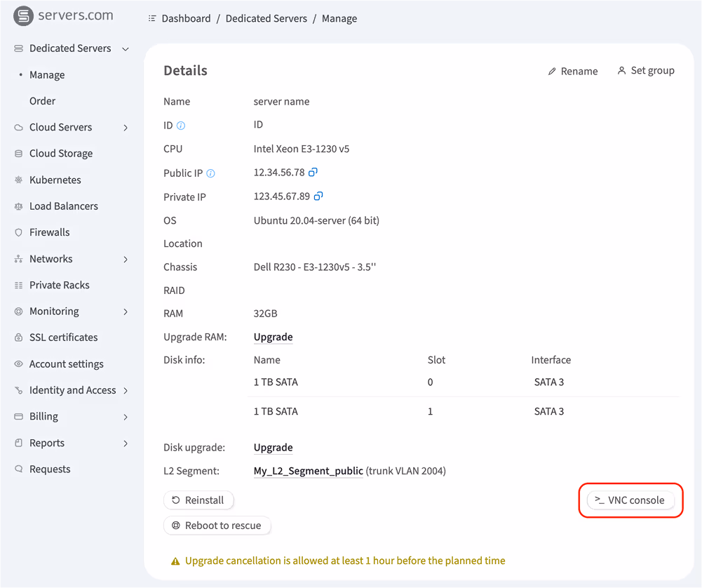702x588 pixels.
Task: Click the Dedicated Servers sidebar icon
Action: [x=18, y=48]
